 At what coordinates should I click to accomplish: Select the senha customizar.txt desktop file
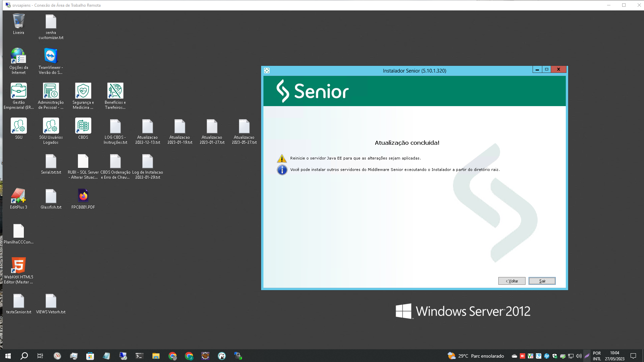click(51, 27)
